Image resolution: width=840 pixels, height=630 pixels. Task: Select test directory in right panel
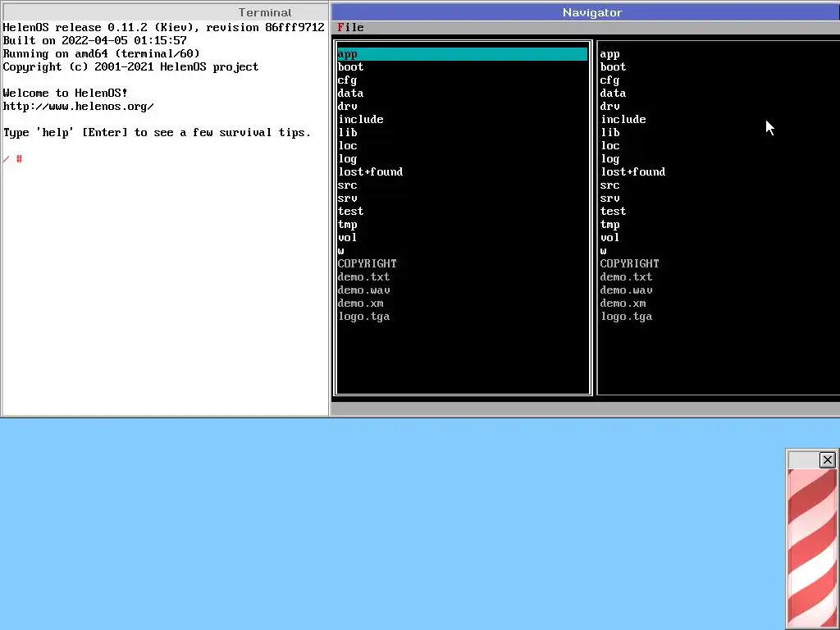(x=613, y=211)
